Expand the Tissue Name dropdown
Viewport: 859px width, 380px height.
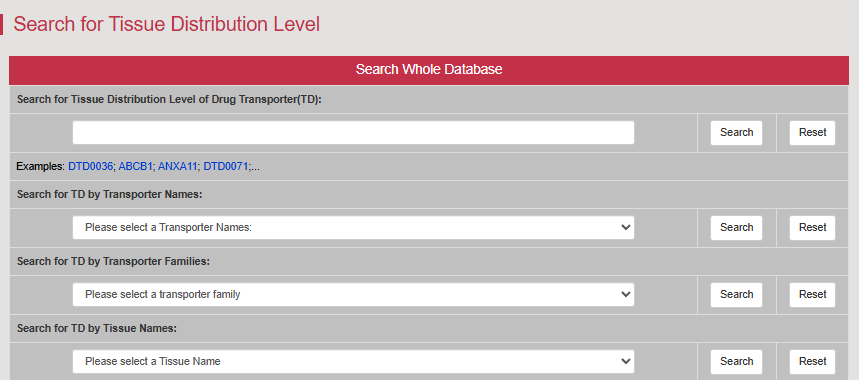coord(353,361)
